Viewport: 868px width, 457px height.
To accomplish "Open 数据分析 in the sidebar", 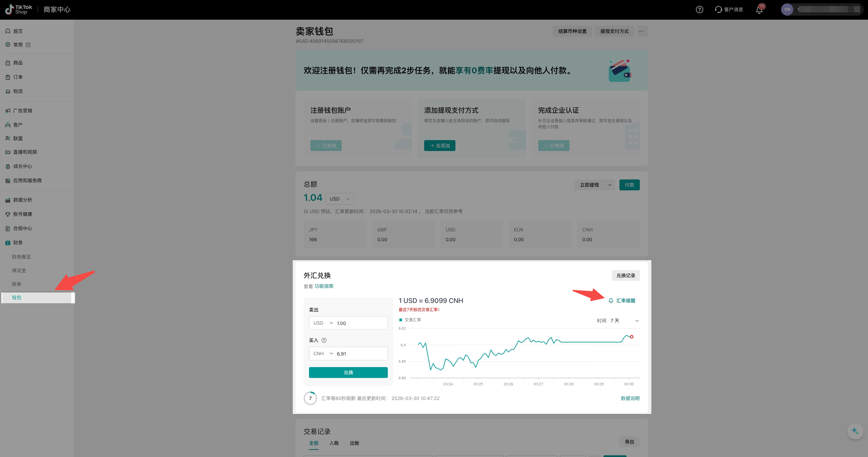I will point(22,200).
